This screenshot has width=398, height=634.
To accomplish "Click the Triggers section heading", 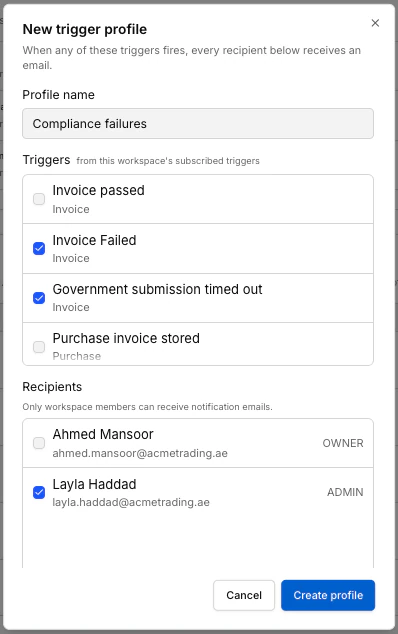I will pos(47,160).
